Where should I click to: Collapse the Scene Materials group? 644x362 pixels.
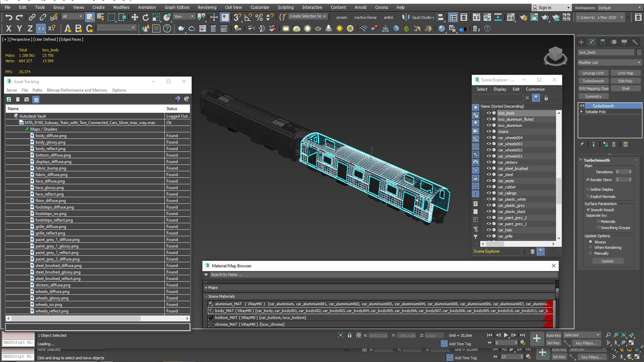(x=206, y=296)
